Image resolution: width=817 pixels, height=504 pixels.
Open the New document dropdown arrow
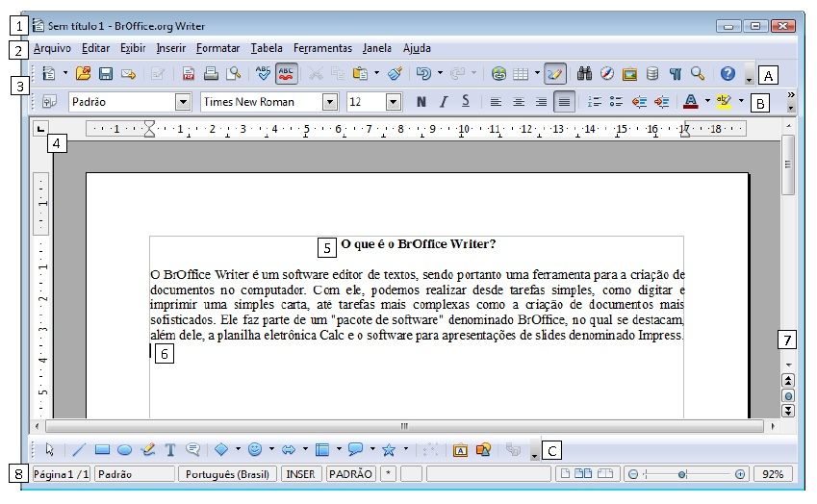[x=65, y=73]
